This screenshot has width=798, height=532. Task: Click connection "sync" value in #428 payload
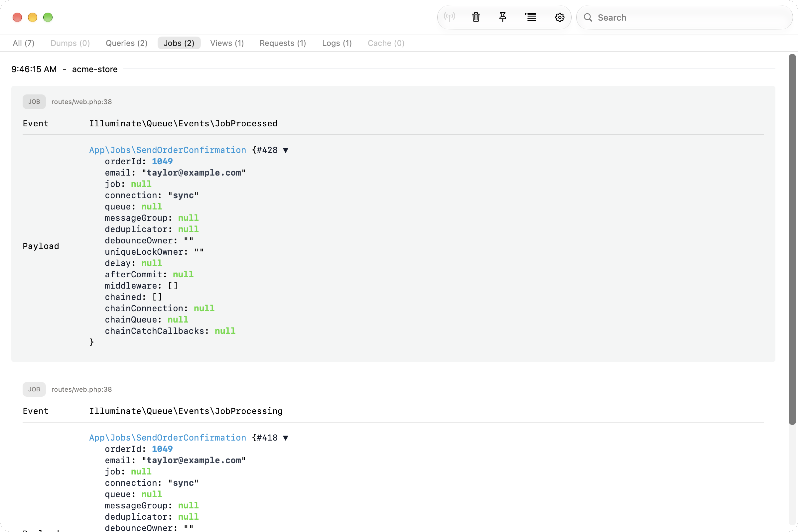[183, 196]
